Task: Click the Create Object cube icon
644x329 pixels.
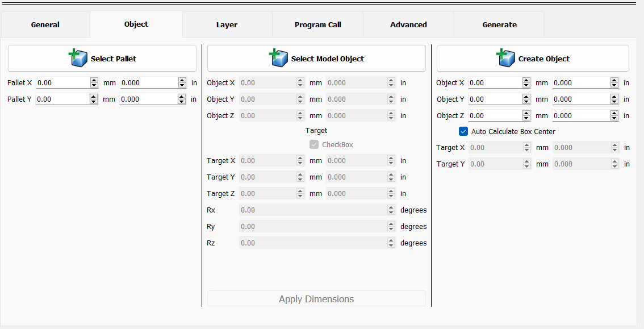Action: (505, 58)
